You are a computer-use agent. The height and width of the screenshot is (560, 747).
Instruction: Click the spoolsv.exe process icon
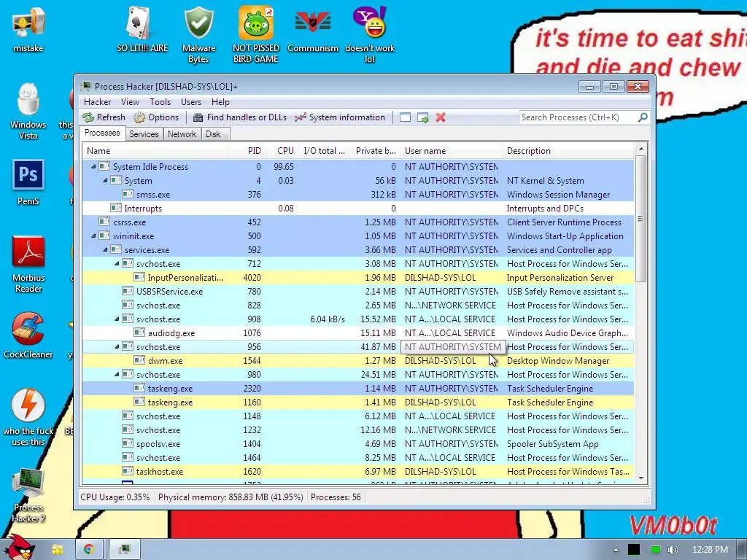coord(128,443)
